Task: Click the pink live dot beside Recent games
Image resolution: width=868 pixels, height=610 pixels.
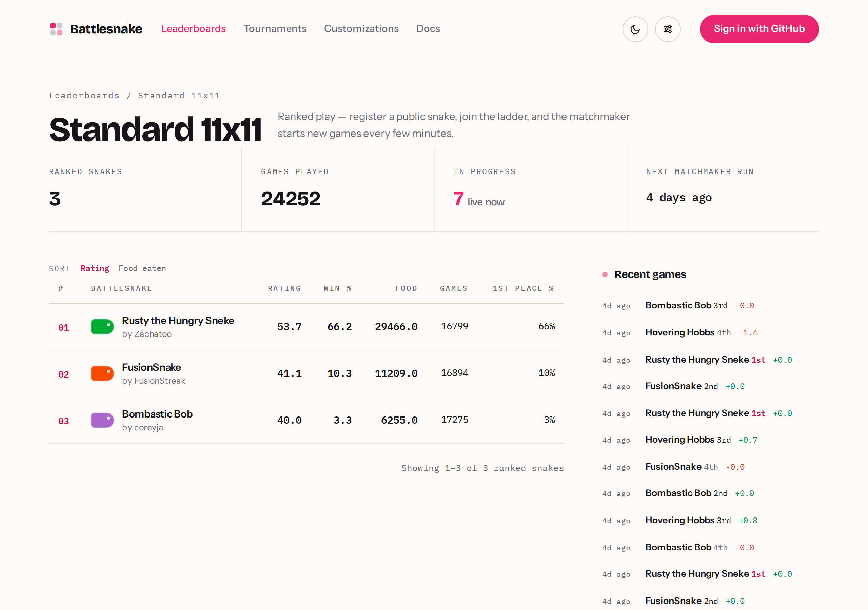Action: click(x=605, y=274)
